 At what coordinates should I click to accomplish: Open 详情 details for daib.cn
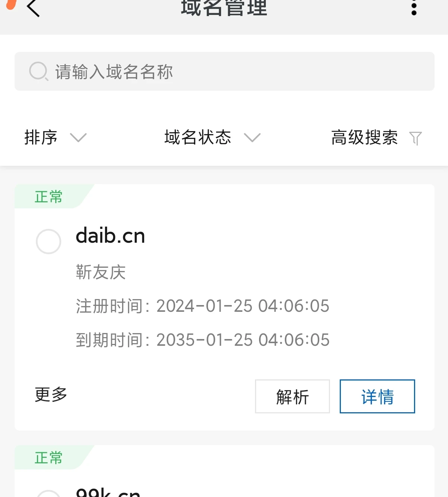[377, 397]
